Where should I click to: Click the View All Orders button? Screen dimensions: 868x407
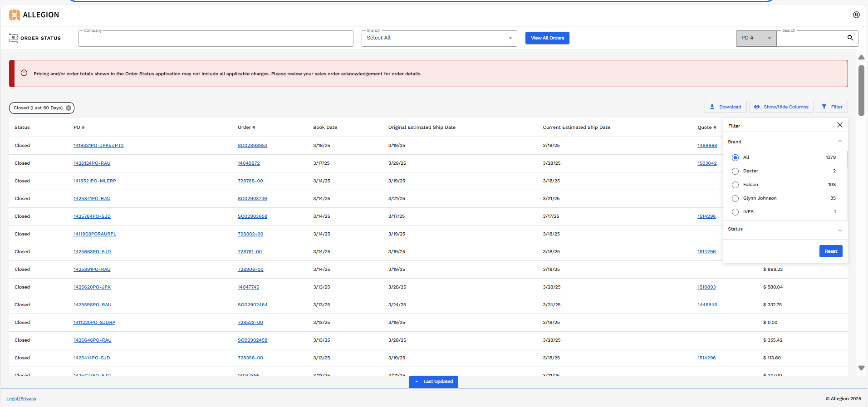tap(547, 38)
